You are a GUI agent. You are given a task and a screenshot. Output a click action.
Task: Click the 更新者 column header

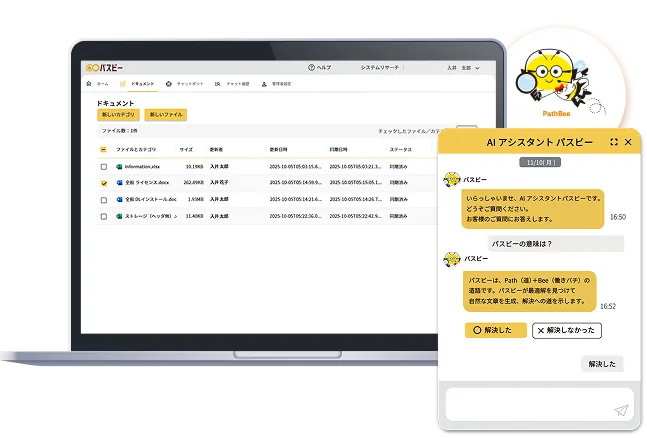216,150
